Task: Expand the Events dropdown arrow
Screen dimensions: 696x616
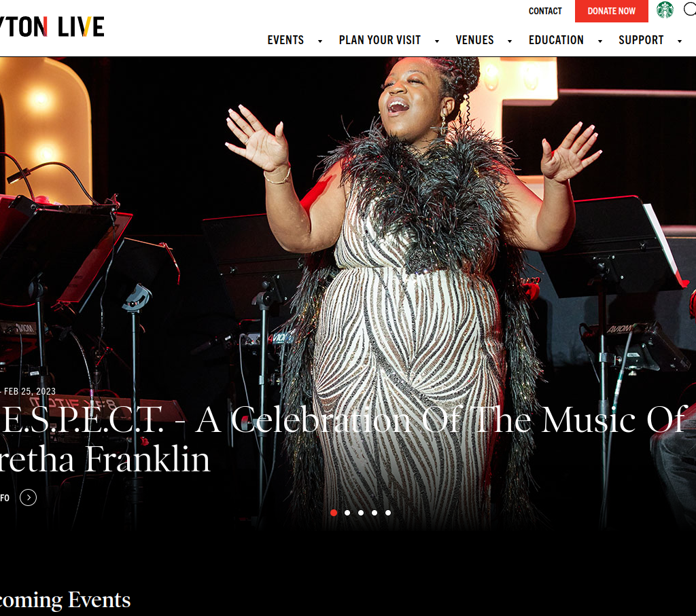Action: pos(320,41)
